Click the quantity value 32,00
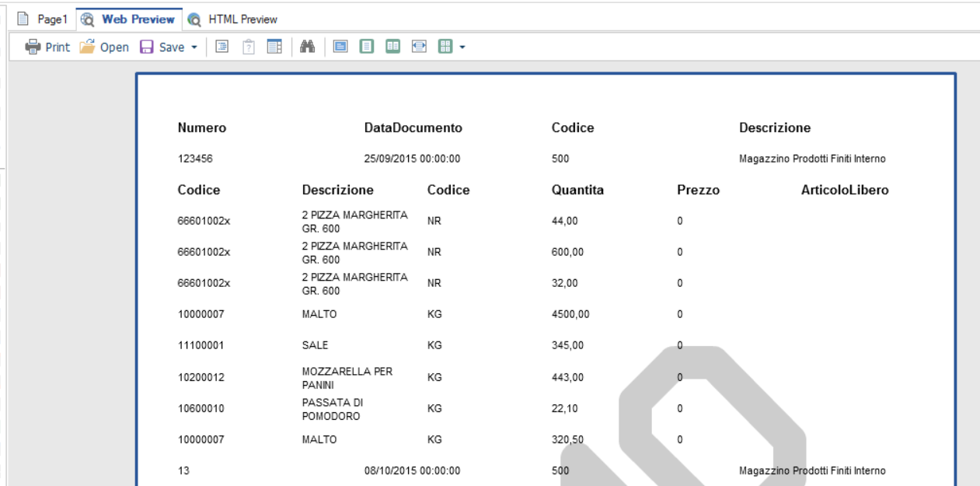The image size is (980, 486). [x=565, y=283]
